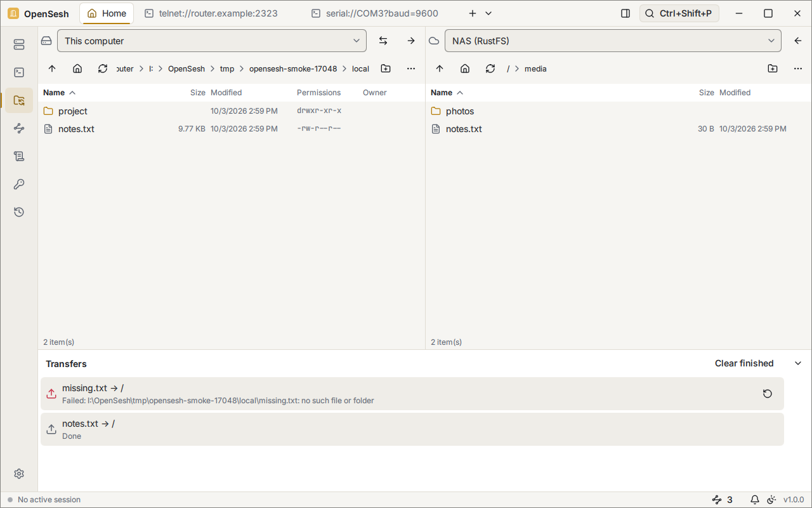Sort local pane by Name column
Screen dimensions: 812x508
click(59, 93)
